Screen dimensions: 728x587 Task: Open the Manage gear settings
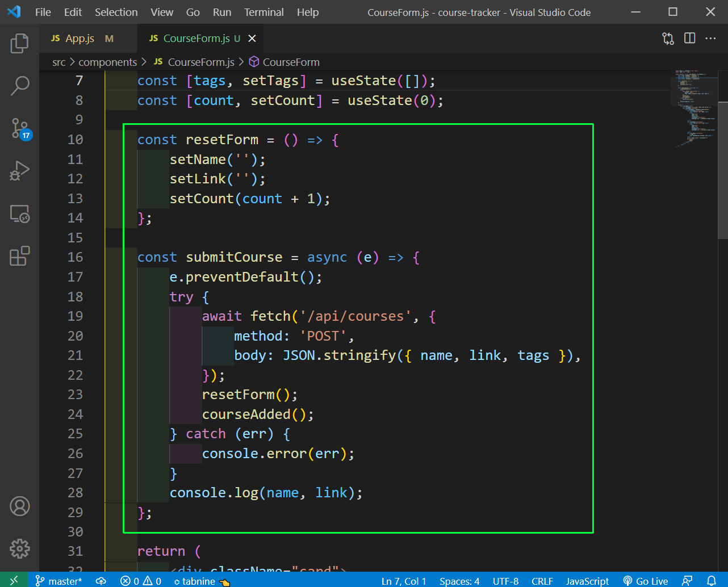click(x=19, y=548)
